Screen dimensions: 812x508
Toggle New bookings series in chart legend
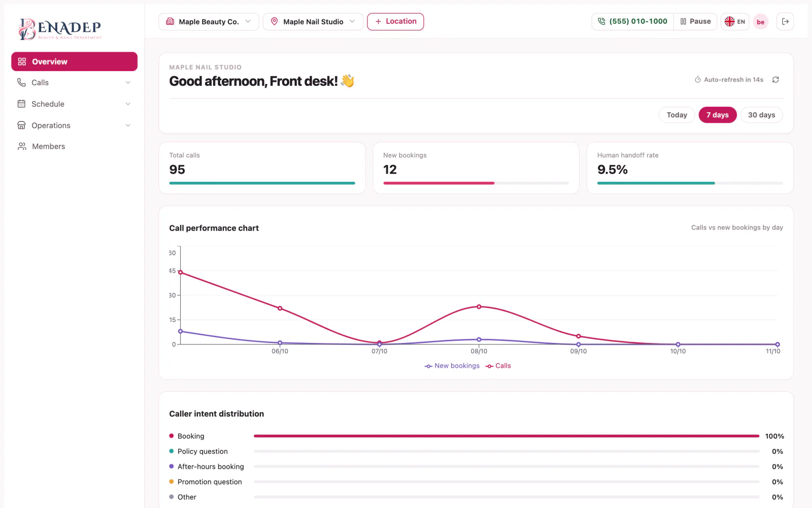[x=452, y=366]
